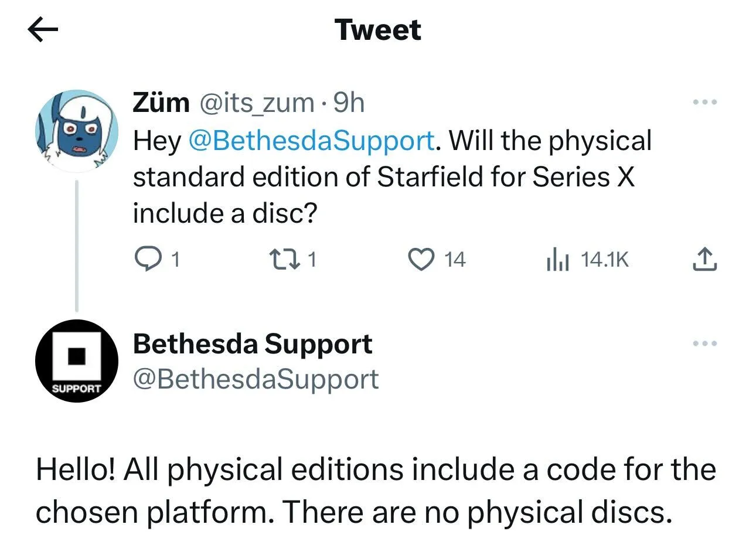
Task: Open Züm's profile picture
Action: (78, 131)
